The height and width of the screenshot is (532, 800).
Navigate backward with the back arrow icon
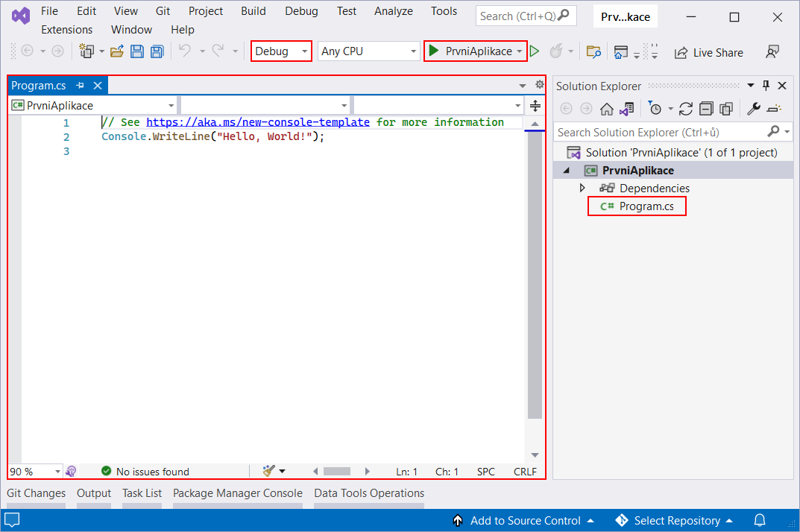28,51
